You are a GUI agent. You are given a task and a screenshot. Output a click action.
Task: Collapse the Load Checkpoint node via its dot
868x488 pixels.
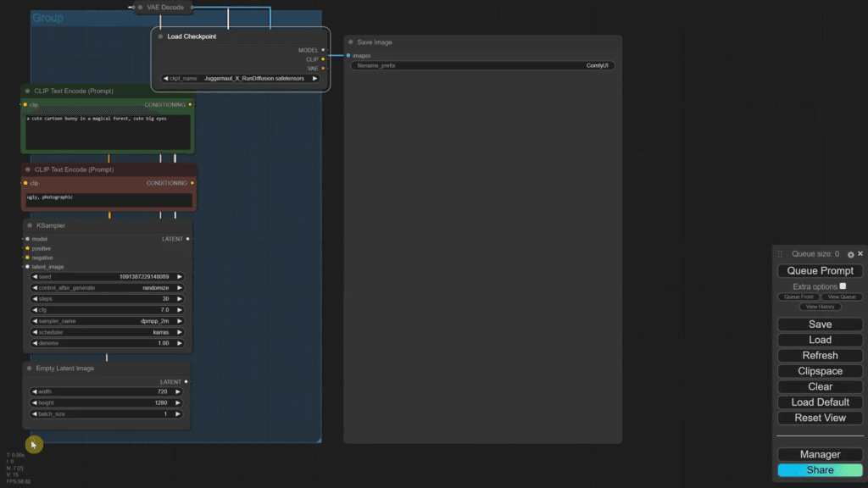click(160, 36)
